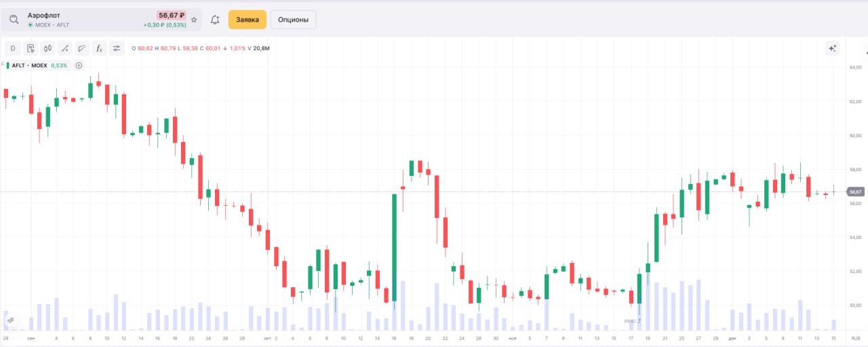868x347 pixels.
Task: Click the large green candle on 16 October
Action: 394,247
